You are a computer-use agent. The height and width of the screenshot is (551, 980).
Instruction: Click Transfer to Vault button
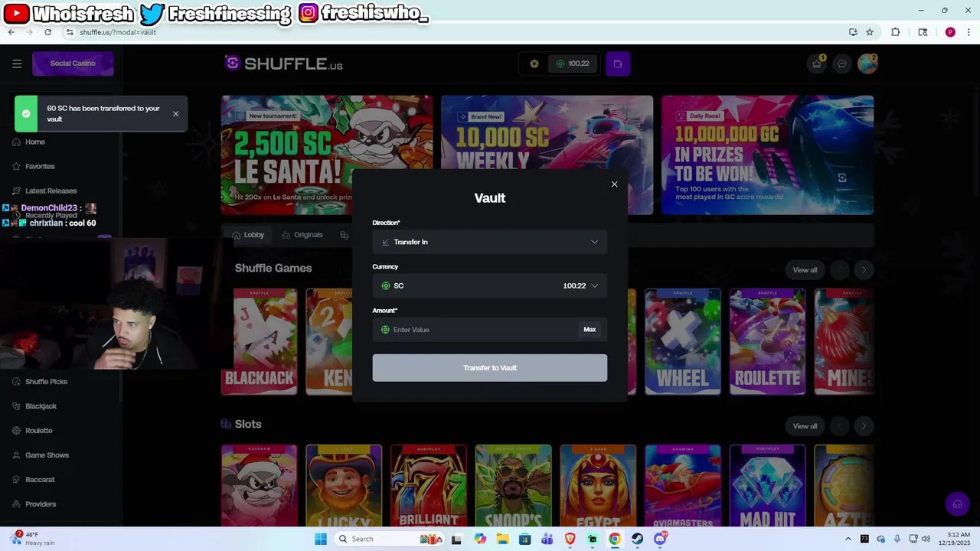tap(490, 368)
